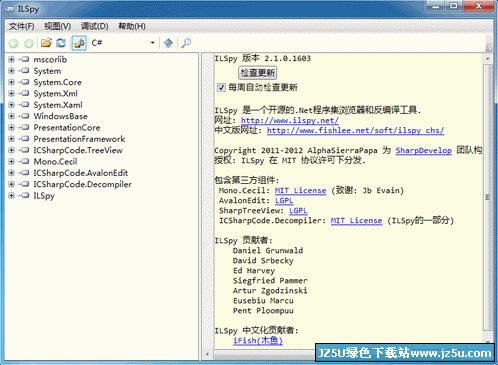
Task: Click the WindowsBase assembly icon
Action: coord(25,116)
